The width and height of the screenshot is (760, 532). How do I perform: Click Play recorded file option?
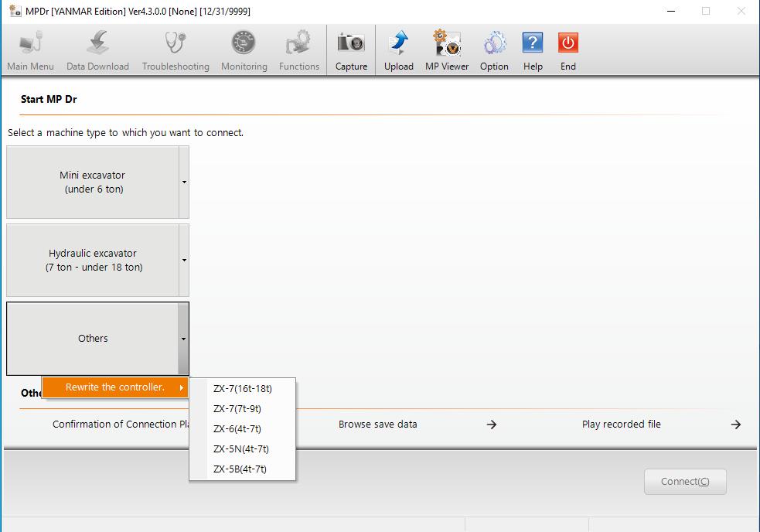point(622,424)
